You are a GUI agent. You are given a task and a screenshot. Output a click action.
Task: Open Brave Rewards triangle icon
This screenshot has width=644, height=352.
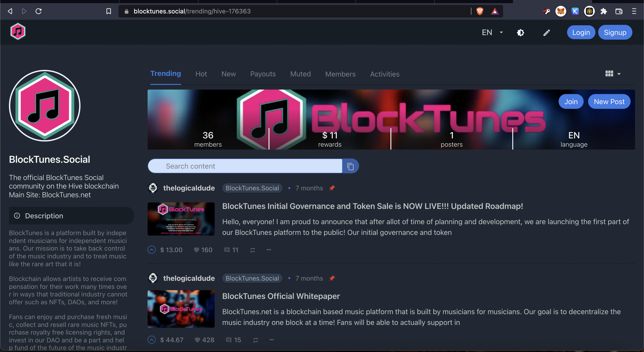pos(495,11)
